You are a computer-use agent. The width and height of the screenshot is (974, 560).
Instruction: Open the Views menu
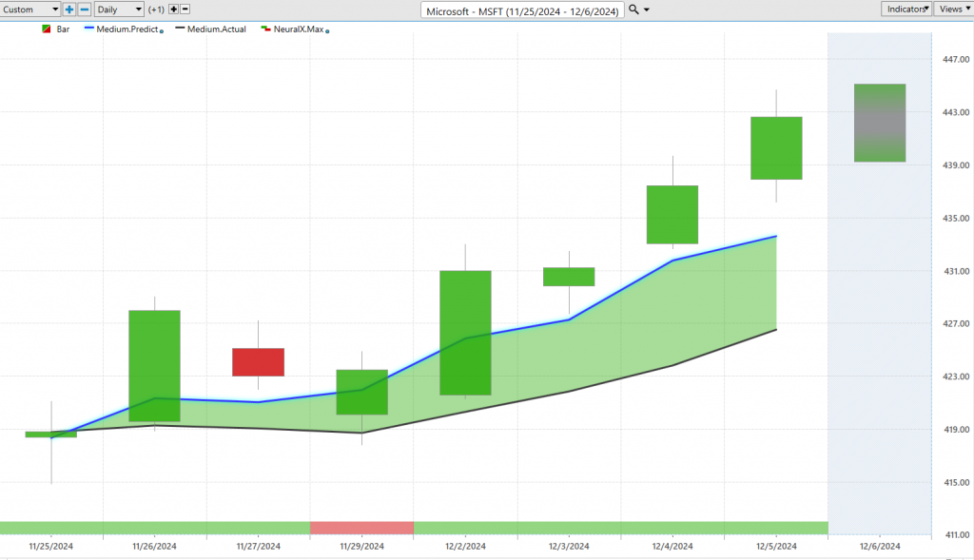point(954,9)
